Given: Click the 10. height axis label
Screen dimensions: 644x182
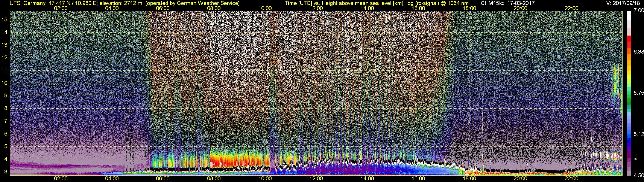Looking at the screenshot, I should [x=5, y=83].
